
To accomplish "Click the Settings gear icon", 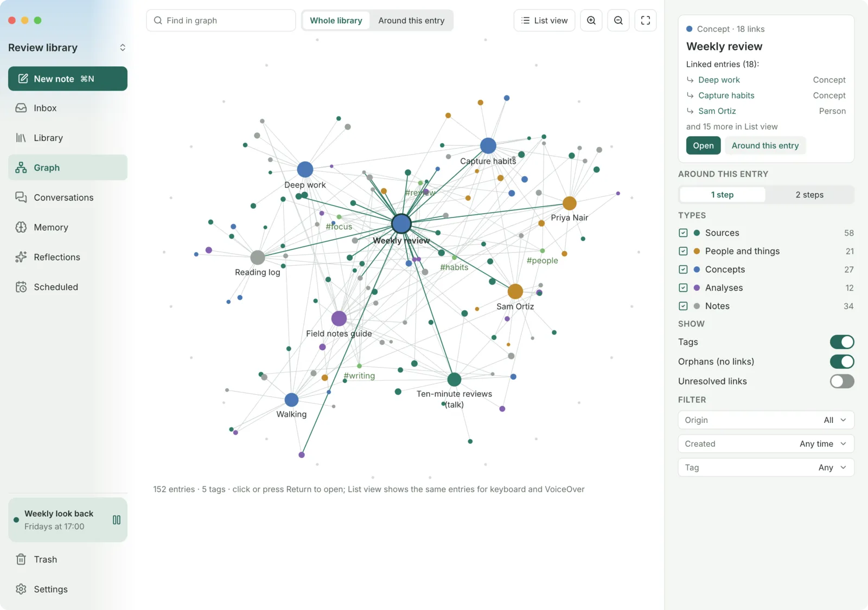I will 21,589.
